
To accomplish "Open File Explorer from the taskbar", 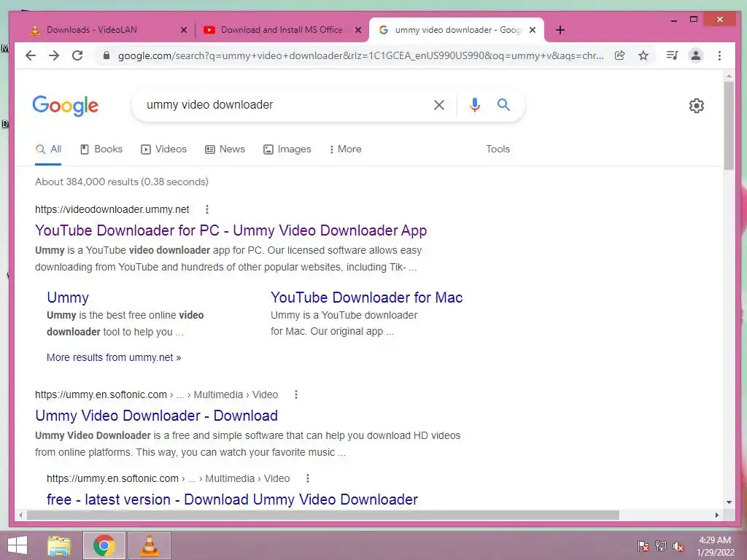I will point(58,545).
